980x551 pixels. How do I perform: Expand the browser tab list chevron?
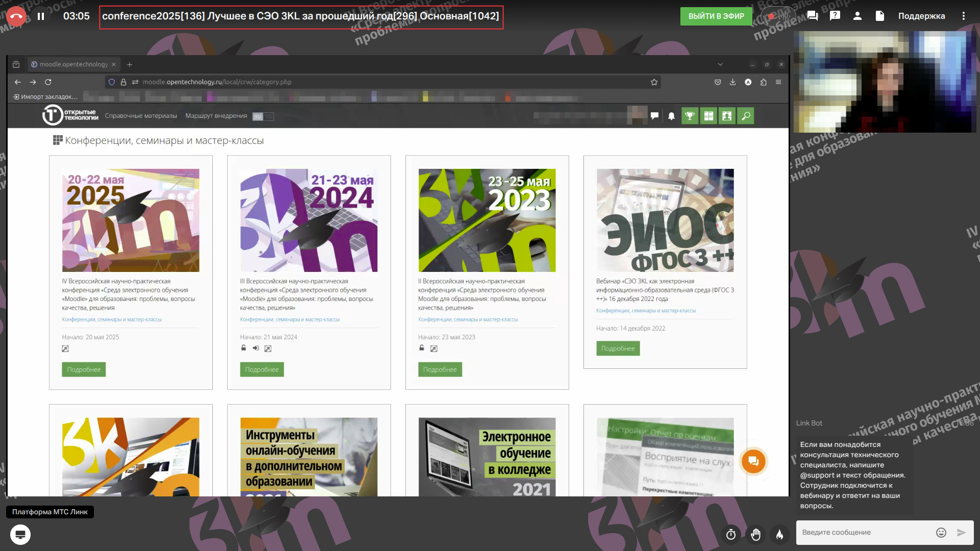click(x=720, y=64)
